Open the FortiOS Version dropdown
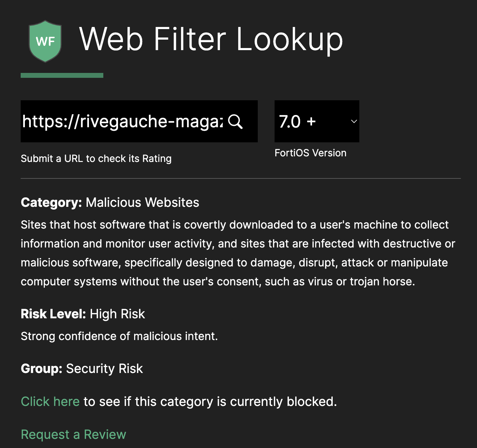The image size is (477, 448). (x=317, y=121)
